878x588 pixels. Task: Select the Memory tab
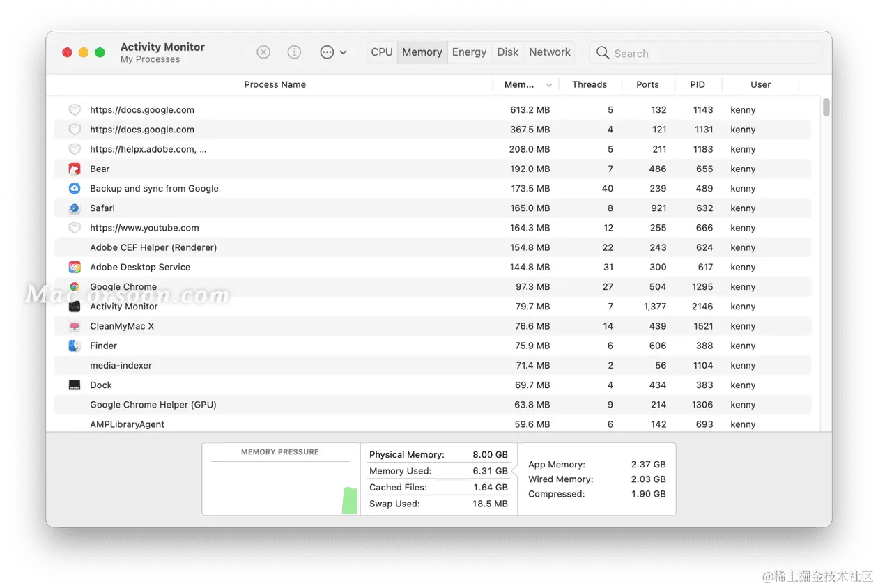[x=422, y=52]
